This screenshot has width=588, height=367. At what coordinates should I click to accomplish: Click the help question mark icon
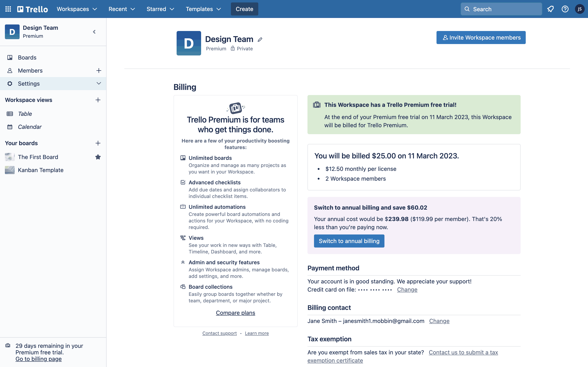[x=565, y=9]
